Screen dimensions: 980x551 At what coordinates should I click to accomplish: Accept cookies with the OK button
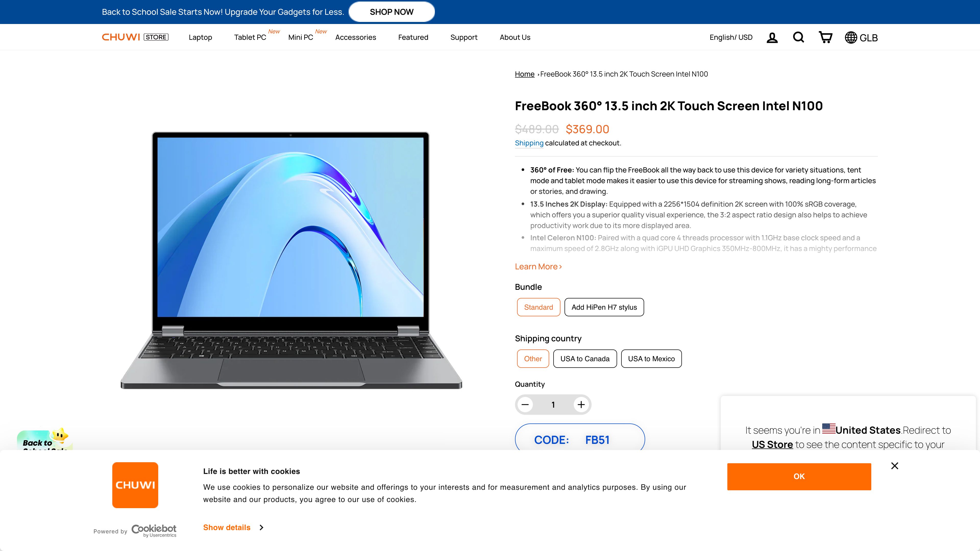[799, 477]
